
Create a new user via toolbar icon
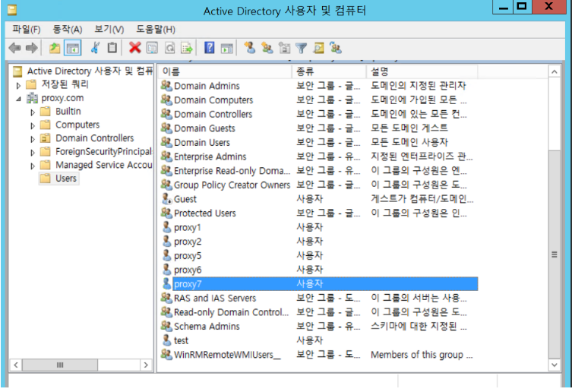pos(250,48)
